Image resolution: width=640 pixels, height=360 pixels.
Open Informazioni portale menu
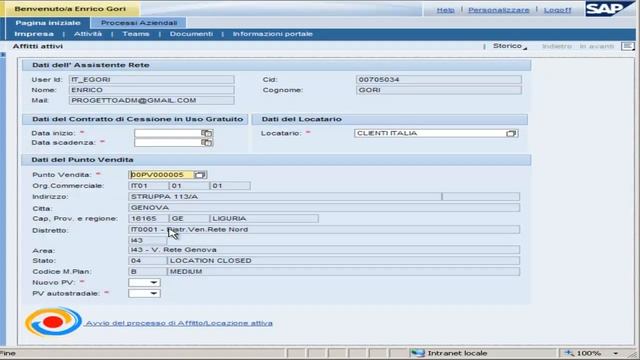[x=273, y=34]
